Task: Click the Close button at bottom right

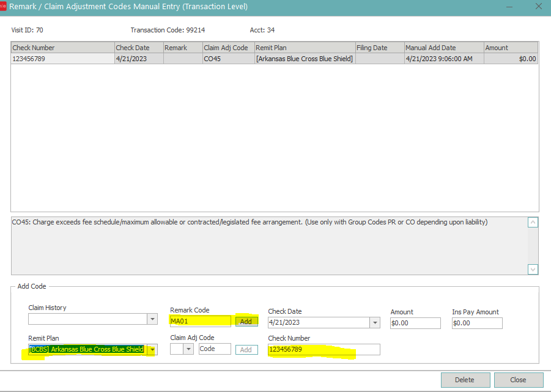Action: pos(518,380)
